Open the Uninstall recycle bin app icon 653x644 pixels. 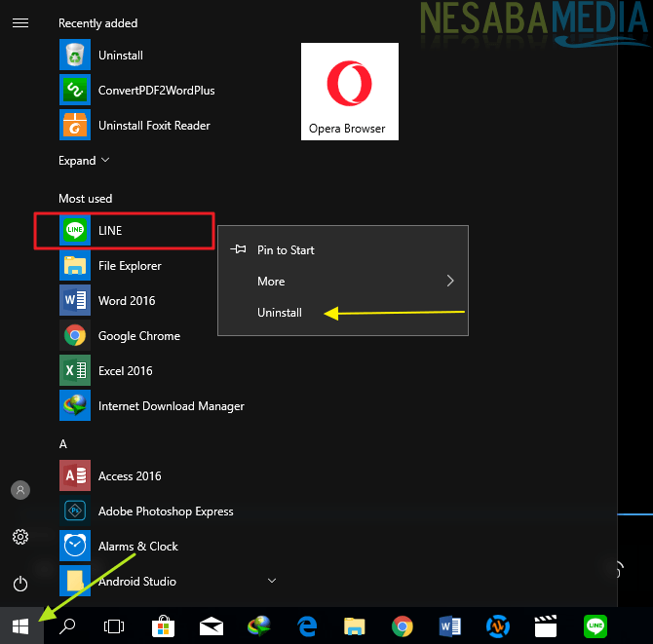pos(75,55)
